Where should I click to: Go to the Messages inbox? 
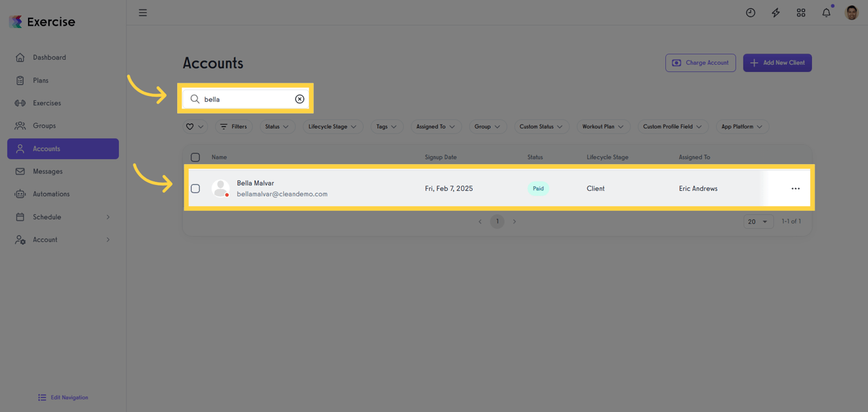(46, 171)
